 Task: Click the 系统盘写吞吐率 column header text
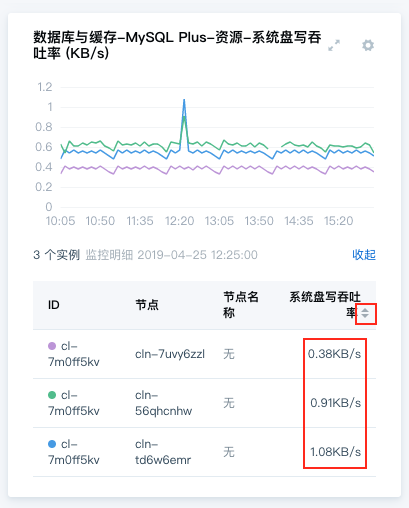pos(325,305)
